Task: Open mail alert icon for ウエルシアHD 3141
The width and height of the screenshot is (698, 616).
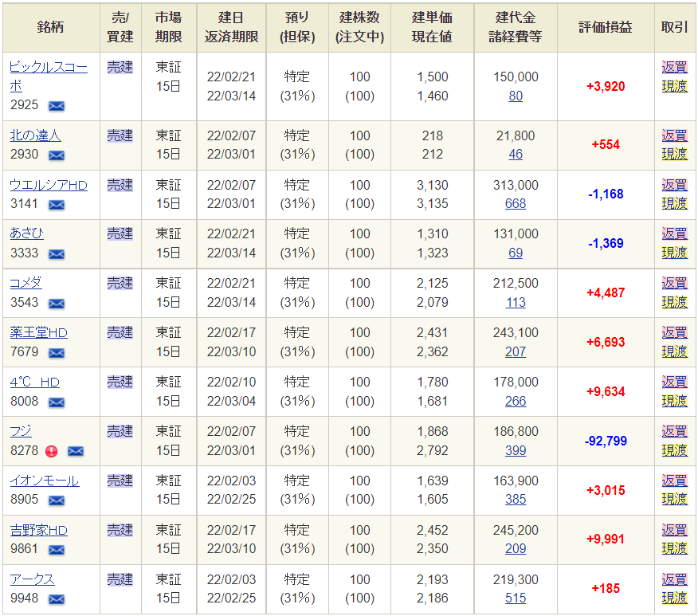Action: pyautogui.click(x=56, y=205)
